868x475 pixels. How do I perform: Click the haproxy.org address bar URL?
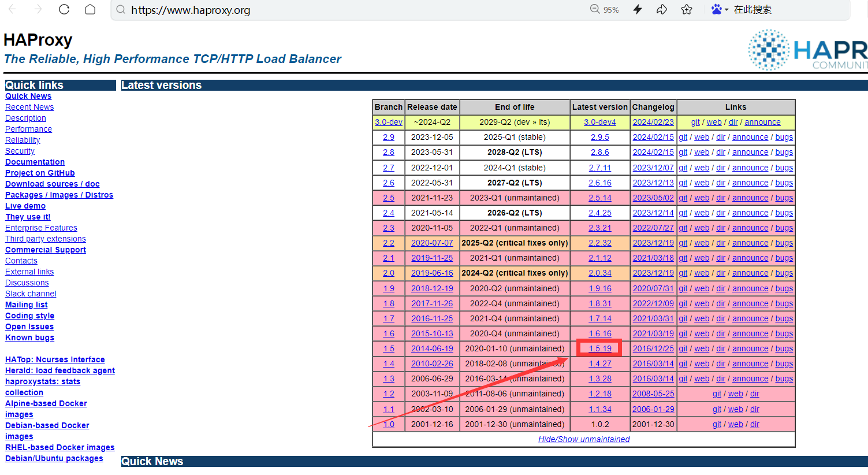(x=191, y=10)
